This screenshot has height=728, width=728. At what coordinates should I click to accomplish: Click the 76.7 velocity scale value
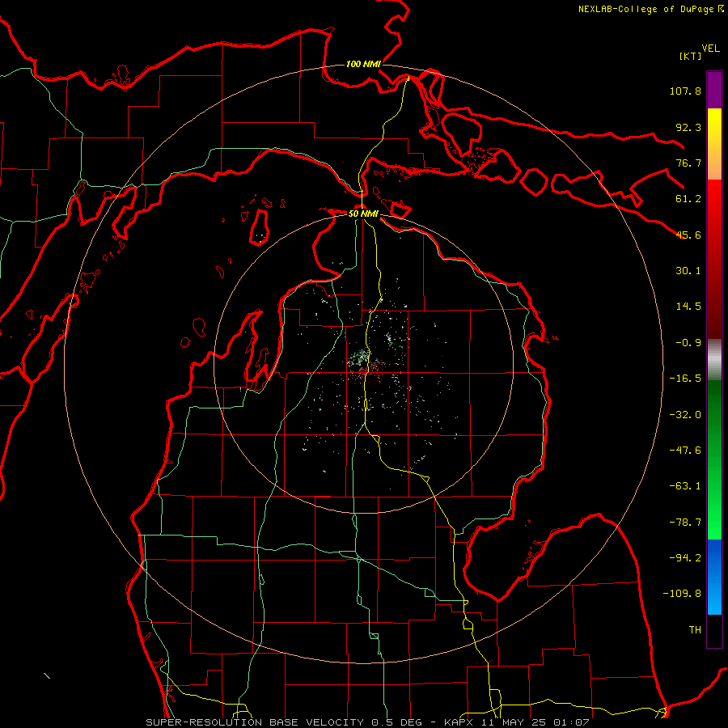click(688, 163)
